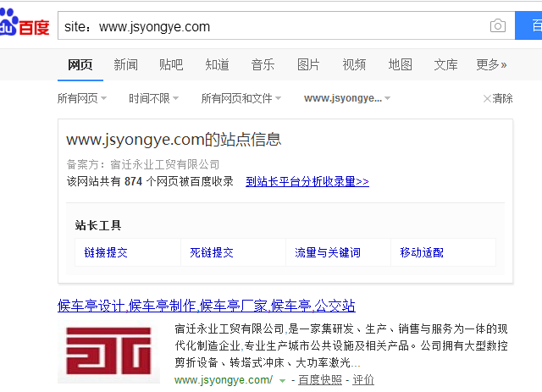Open the 地图 tab

point(400,64)
